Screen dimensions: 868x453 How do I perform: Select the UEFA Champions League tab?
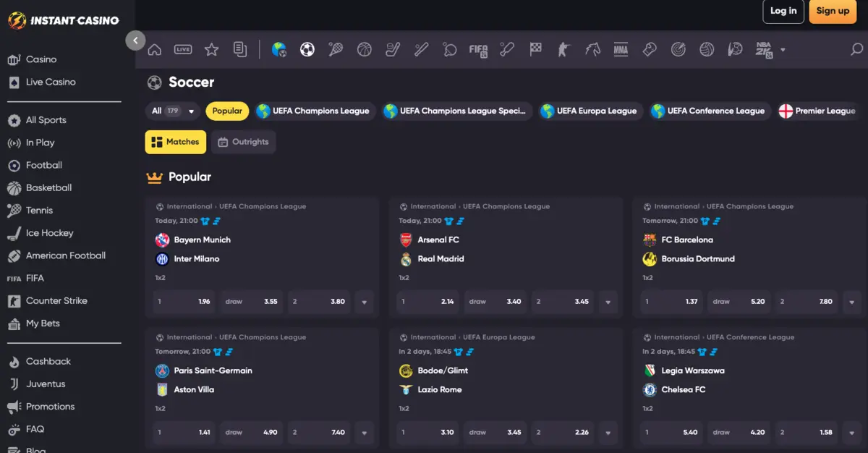pos(314,111)
